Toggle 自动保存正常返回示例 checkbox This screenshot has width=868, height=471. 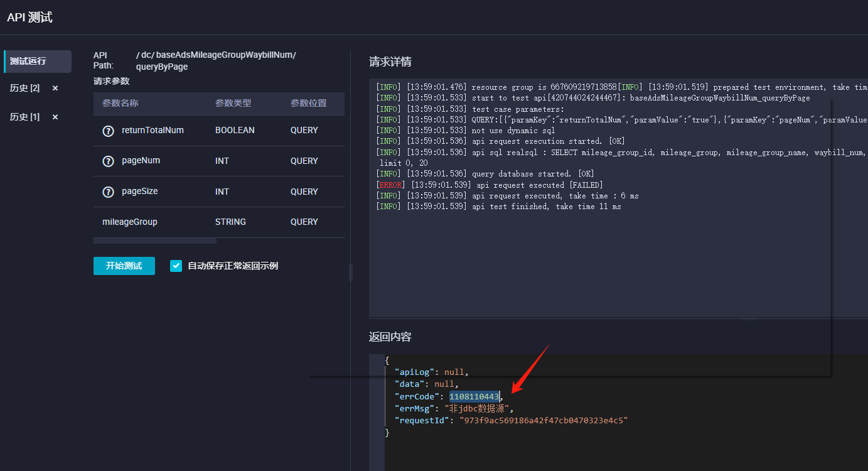pyautogui.click(x=176, y=266)
